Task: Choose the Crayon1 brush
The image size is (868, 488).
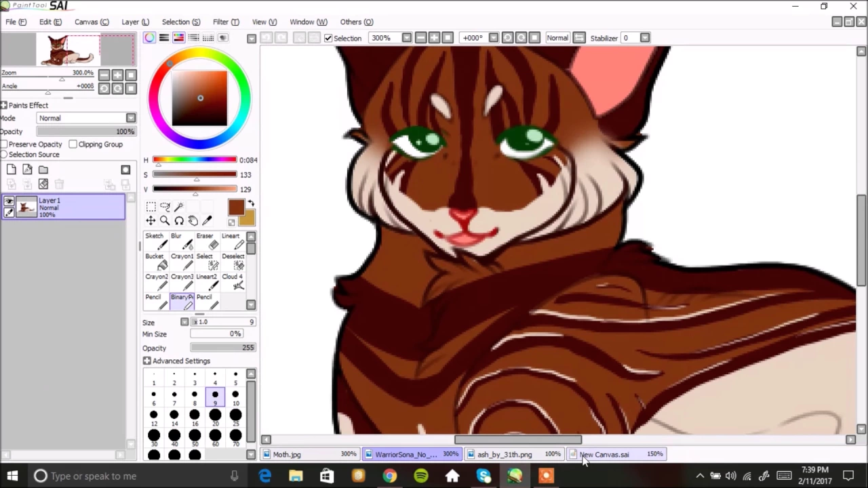Action: (181, 262)
